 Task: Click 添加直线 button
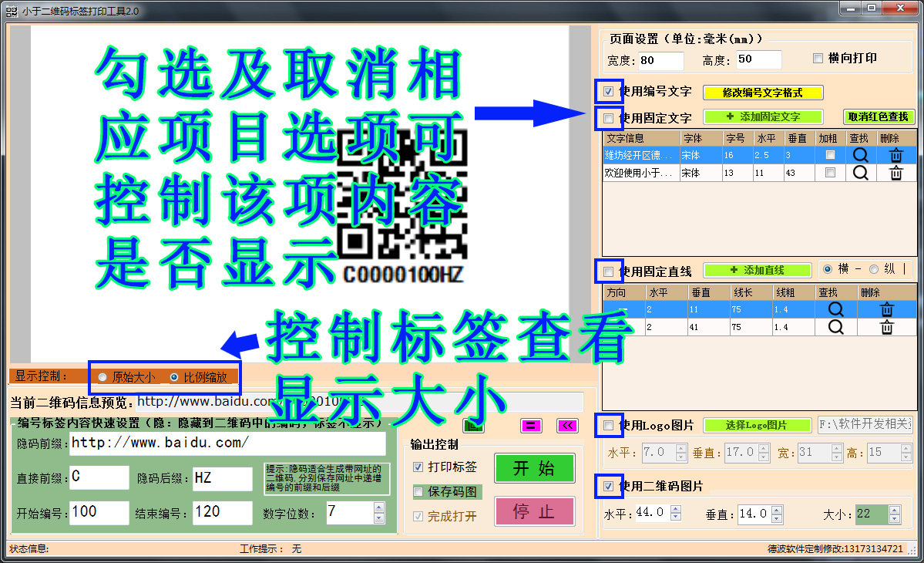(x=758, y=270)
